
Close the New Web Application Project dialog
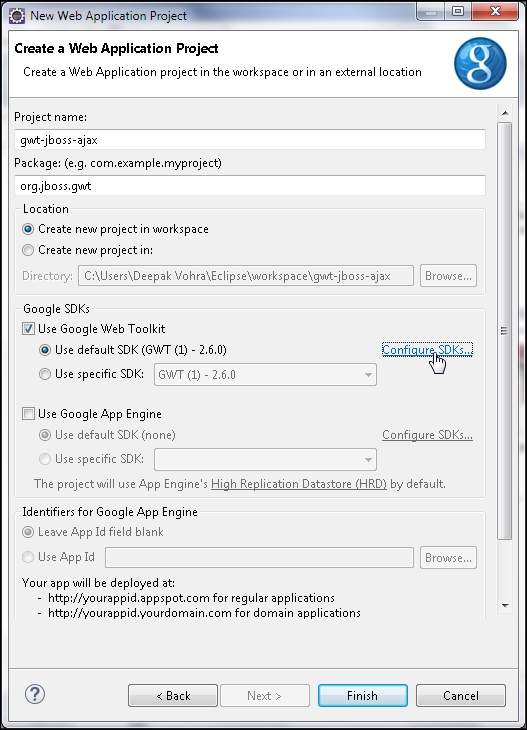[495, 11]
